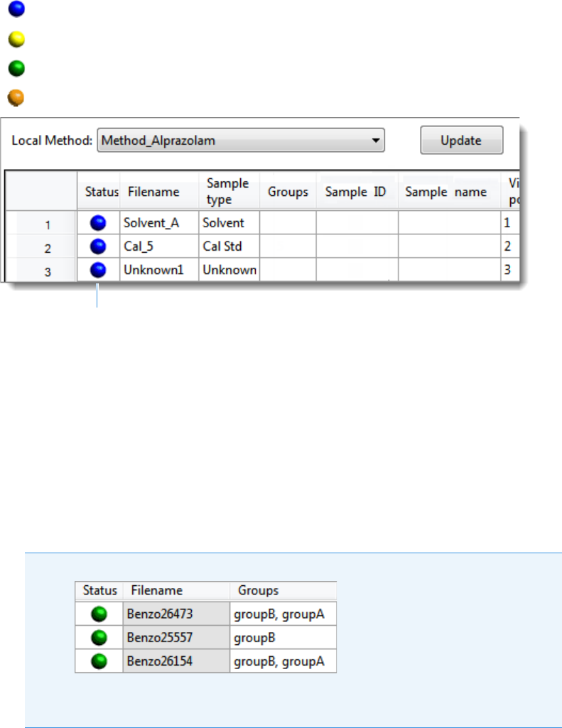Viewport: 562px width, 728px height.
Task: Click the blue status icon for Solvent_A
Action: [x=98, y=223]
